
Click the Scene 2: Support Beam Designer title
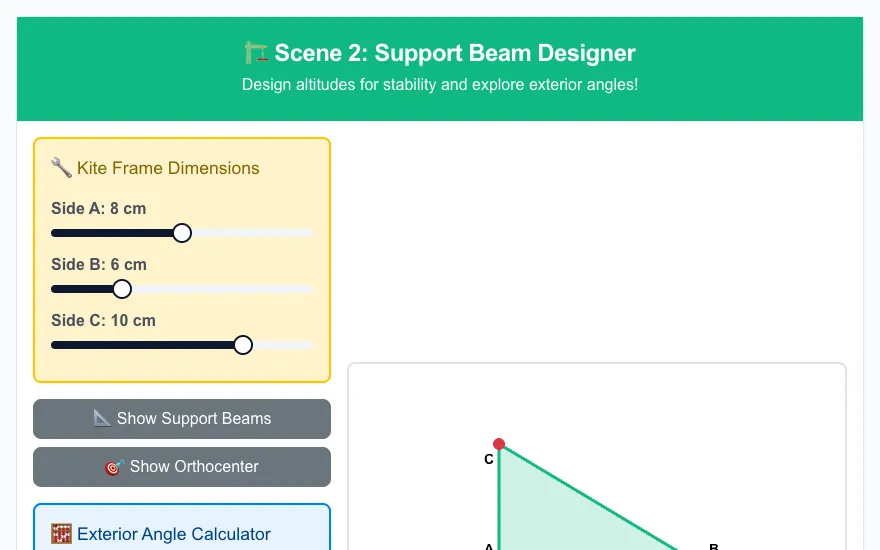(x=455, y=53)
